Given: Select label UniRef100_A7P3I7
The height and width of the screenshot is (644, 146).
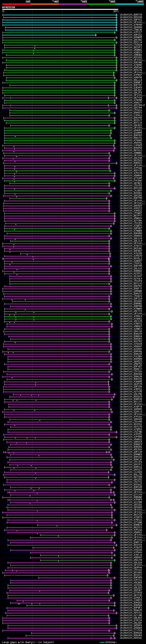Looking at the screenshot, I should pos(131,32).
